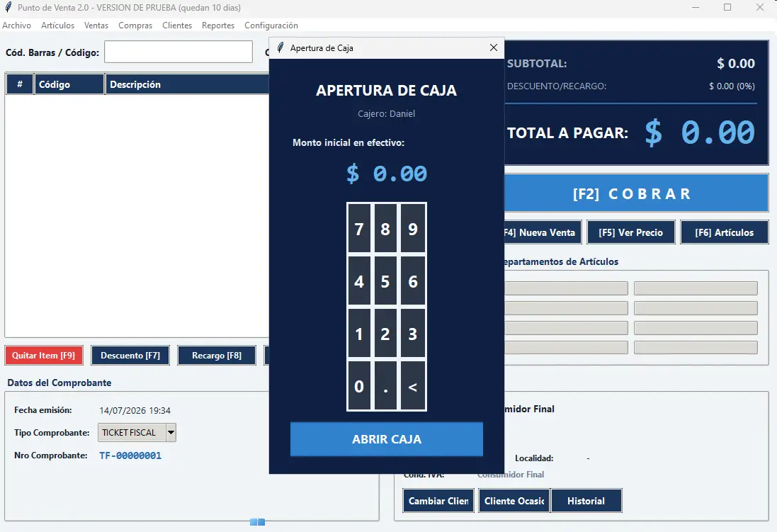Close the Punto de Venta main window
This screenshot has height=532, width=777.
pos(760,7)
